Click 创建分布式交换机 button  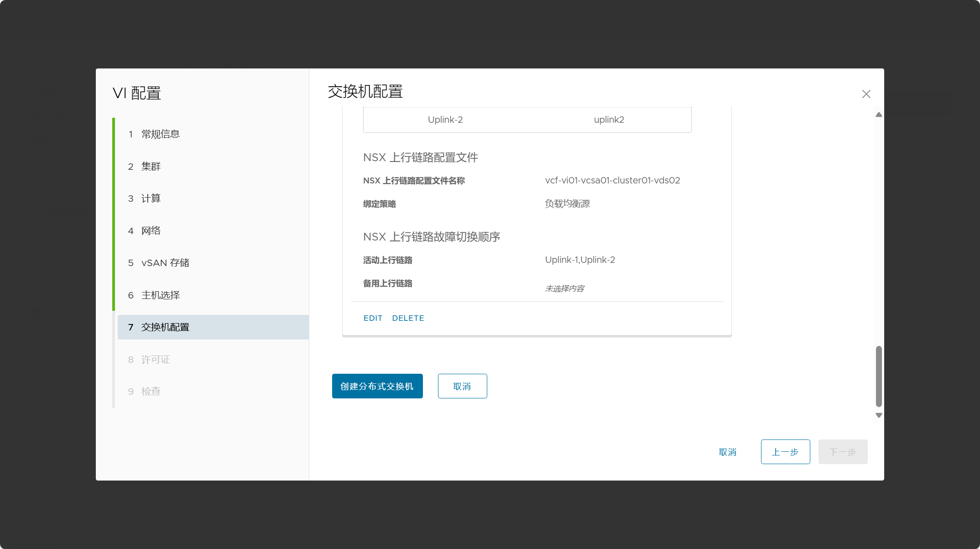pos(377,386)
